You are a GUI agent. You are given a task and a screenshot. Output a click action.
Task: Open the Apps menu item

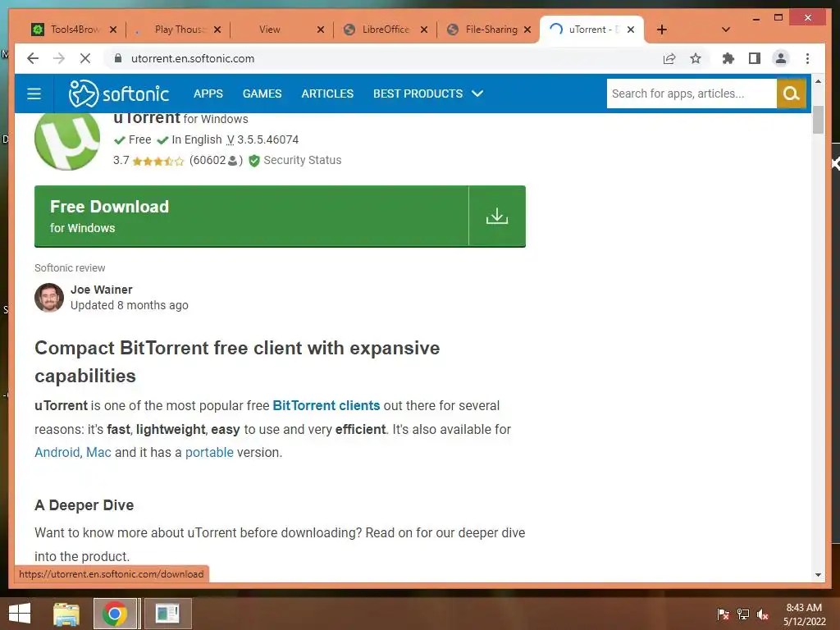pos(208,94)
